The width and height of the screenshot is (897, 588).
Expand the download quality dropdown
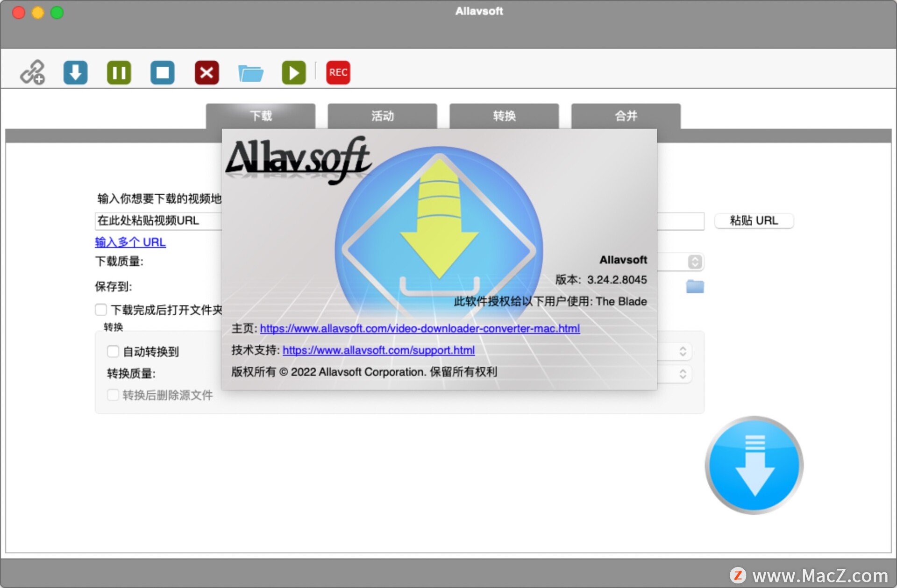tap(695, 262)
